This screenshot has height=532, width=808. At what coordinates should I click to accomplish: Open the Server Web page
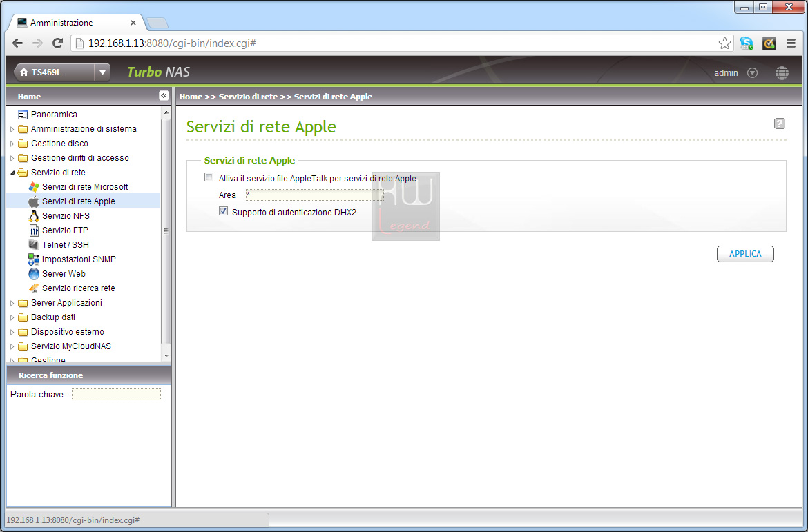point(64,273)
